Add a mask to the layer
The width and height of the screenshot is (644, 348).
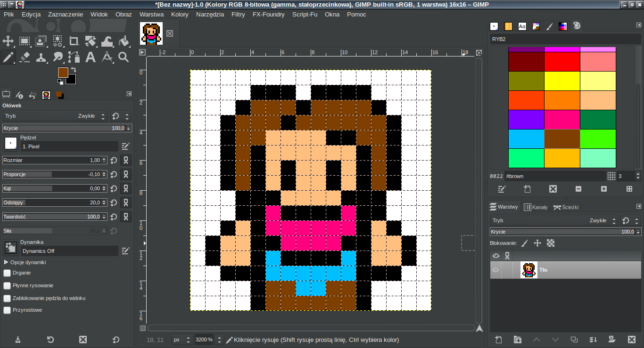612,340
